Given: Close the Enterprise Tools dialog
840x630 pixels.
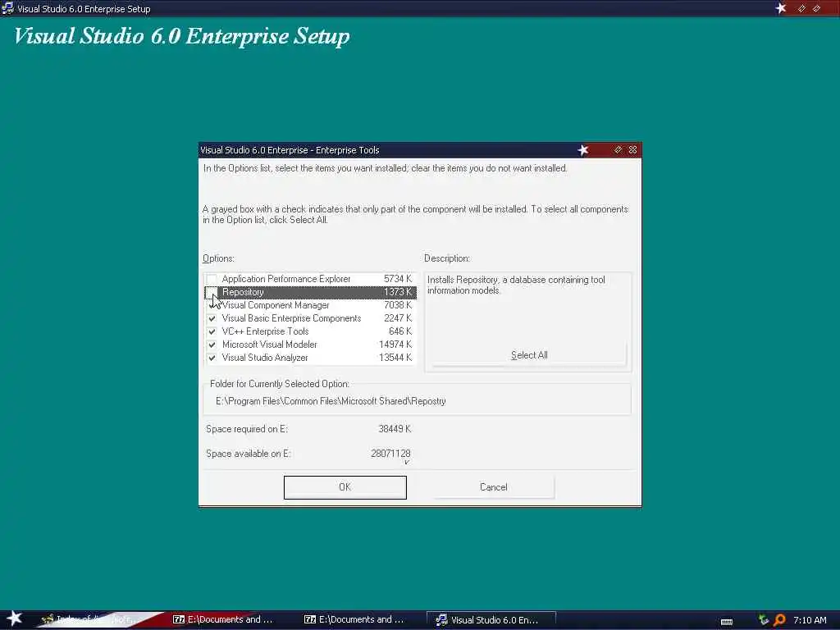Looking at the screenshot, I should click(632, 150).
